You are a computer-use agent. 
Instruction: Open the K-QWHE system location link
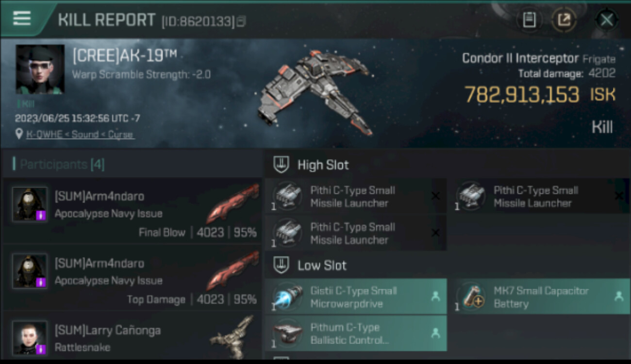[80, 134]
